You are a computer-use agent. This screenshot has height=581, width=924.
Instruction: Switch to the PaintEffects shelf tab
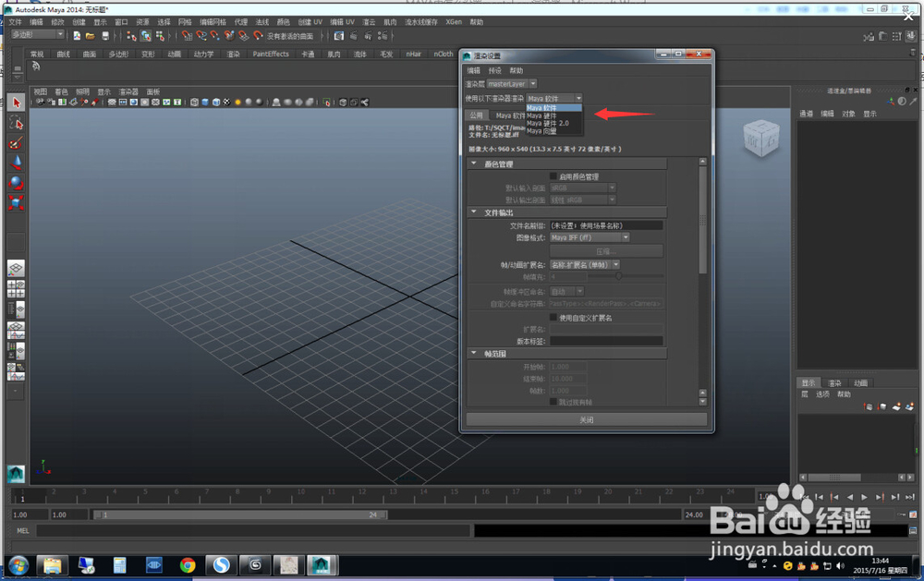pos(271,54)
